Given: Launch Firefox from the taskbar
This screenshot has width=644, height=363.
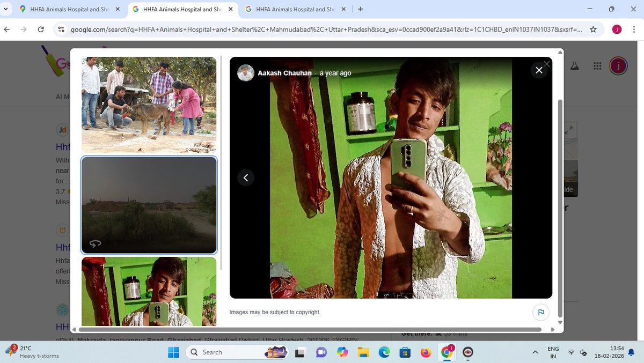Looking at the screenshot, I should 426,352.
